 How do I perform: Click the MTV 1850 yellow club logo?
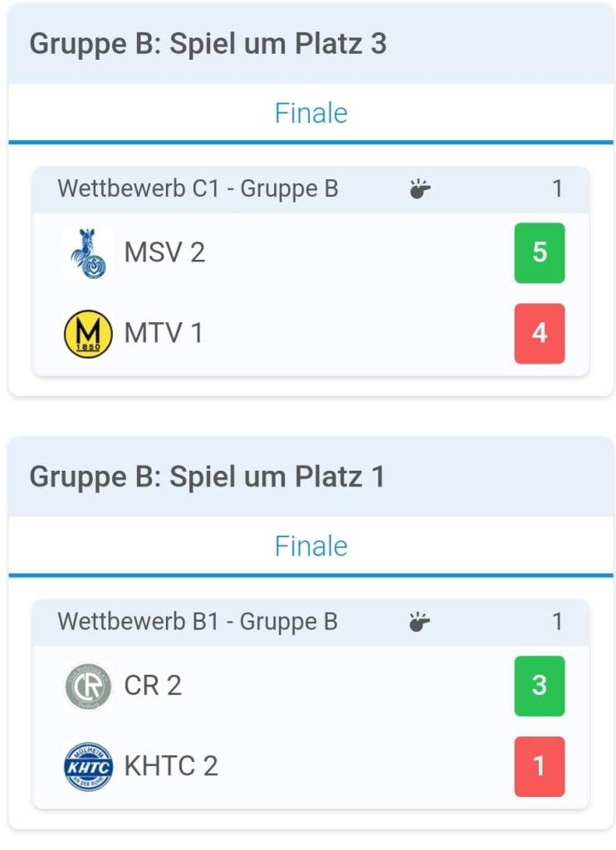88,334
